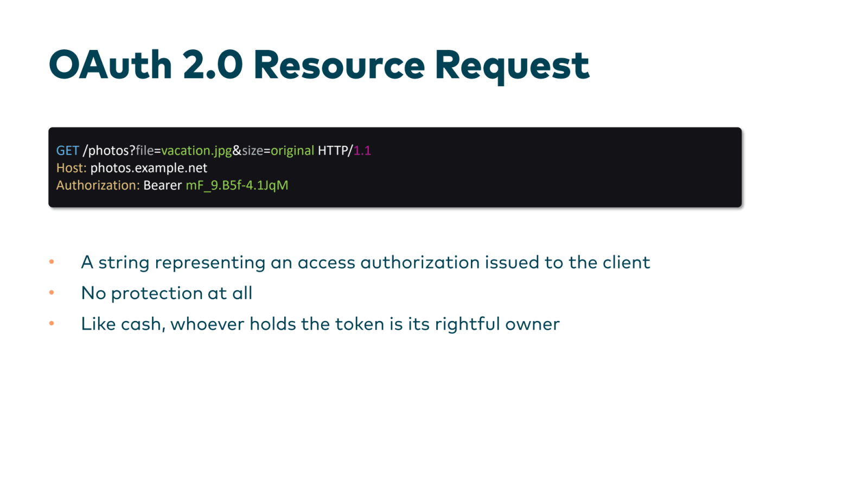Viewport: 868px width, 488px height.
Task: Select the 'HTTP/1.1' protocol version text
Action: (346, 151)
